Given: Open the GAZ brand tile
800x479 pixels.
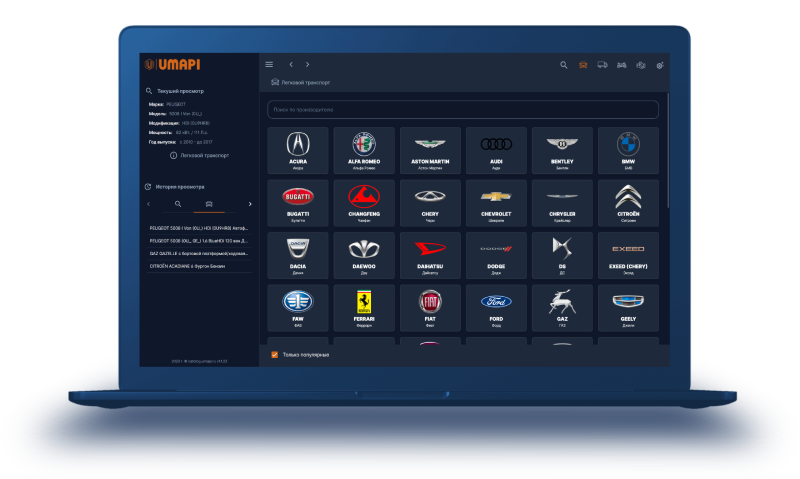Looking at the screenshot, I should [562, 308].
